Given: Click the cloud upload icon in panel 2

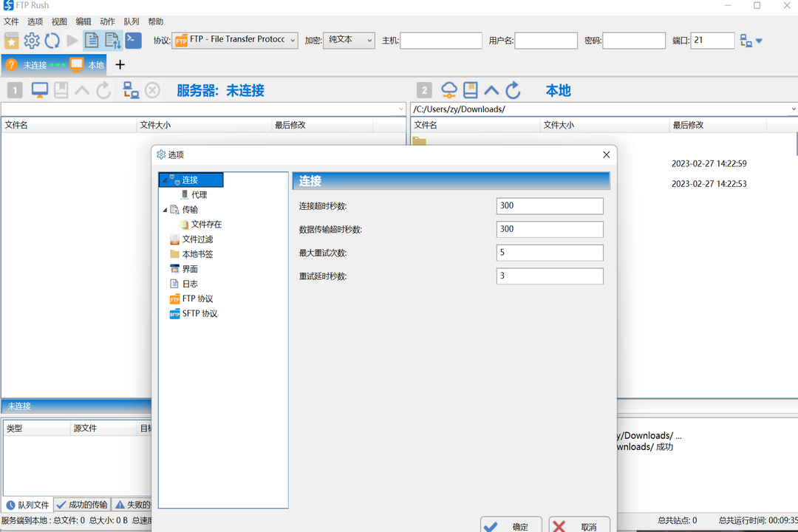Looking at the screenshot, I should [449, 89].
